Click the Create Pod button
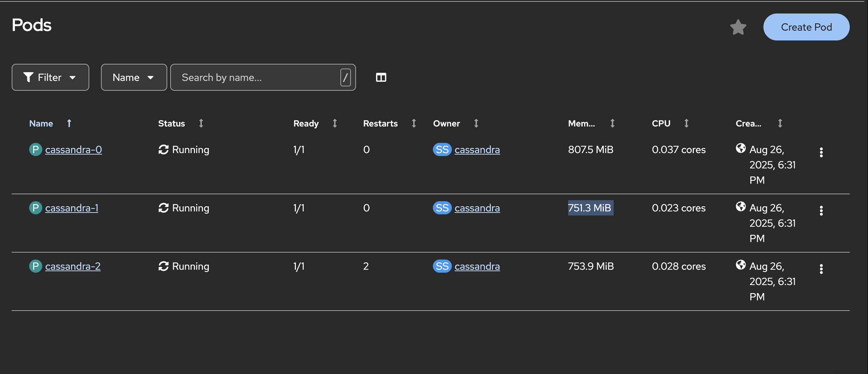Image resolution: width=868 pixels, height=374 pixels. tap(806, 27)
